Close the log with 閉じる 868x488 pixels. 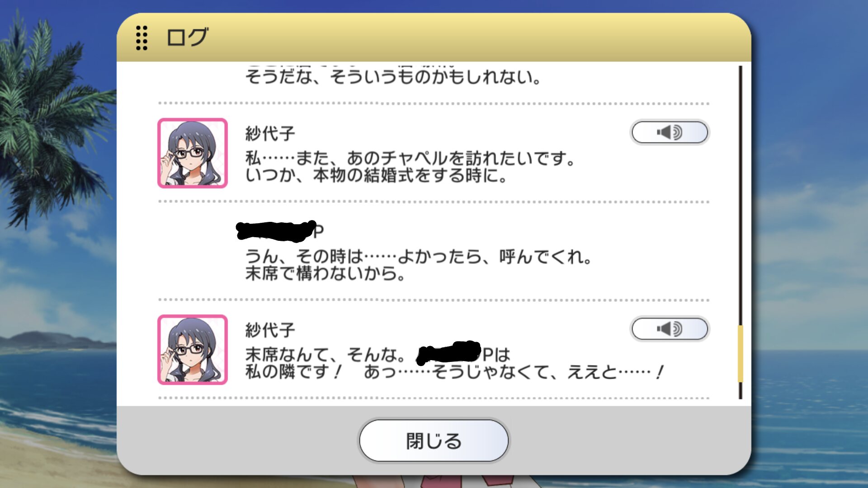click(434, 441)
